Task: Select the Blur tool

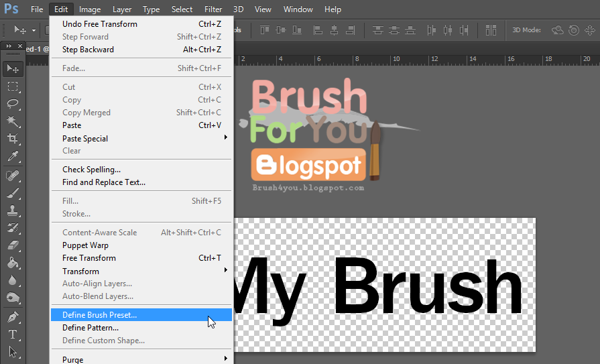Action: coord(13,281)
